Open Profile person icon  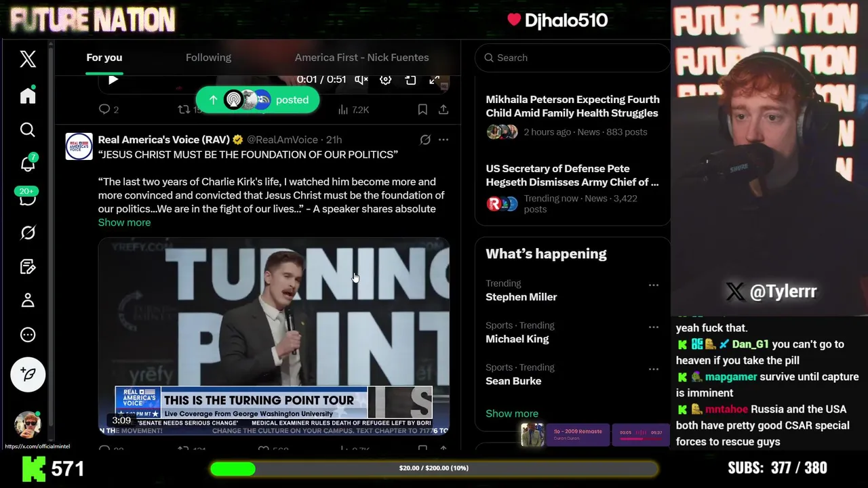click(28, 300)
